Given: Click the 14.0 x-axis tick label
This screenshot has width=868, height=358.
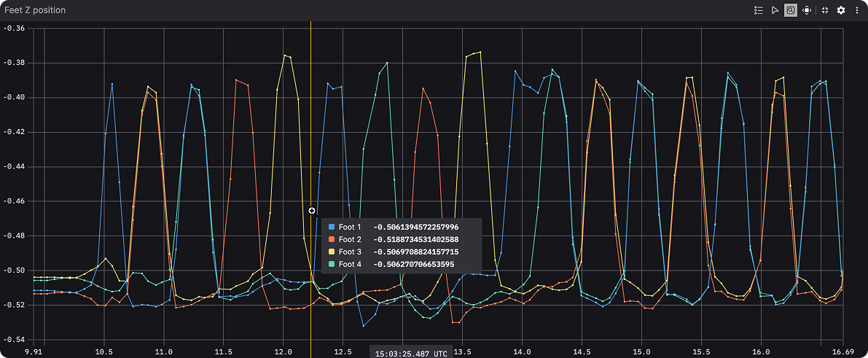Looking at the screenshot, I should point(520,351).
